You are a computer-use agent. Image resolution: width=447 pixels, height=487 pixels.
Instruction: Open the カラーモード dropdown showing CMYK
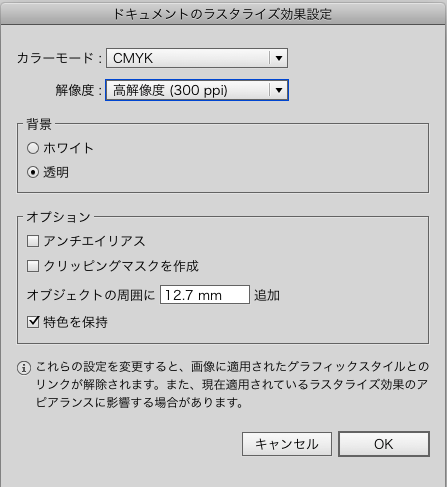point(197,58)
